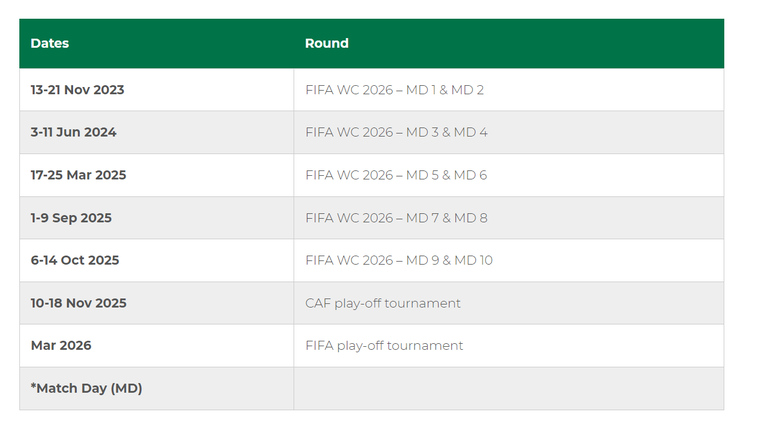The width and height of the screenshot is (769, 432).
Task: Select FIFA WC 2026 – MD 7 & MD 8
Action: pos(396,218)
